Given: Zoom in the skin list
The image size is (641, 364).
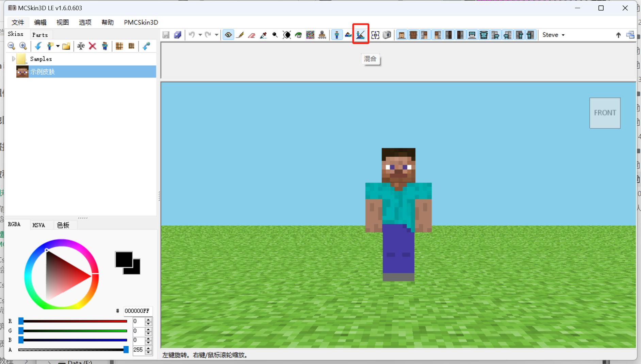Looking at the screenshot, I should pos(23,46).
